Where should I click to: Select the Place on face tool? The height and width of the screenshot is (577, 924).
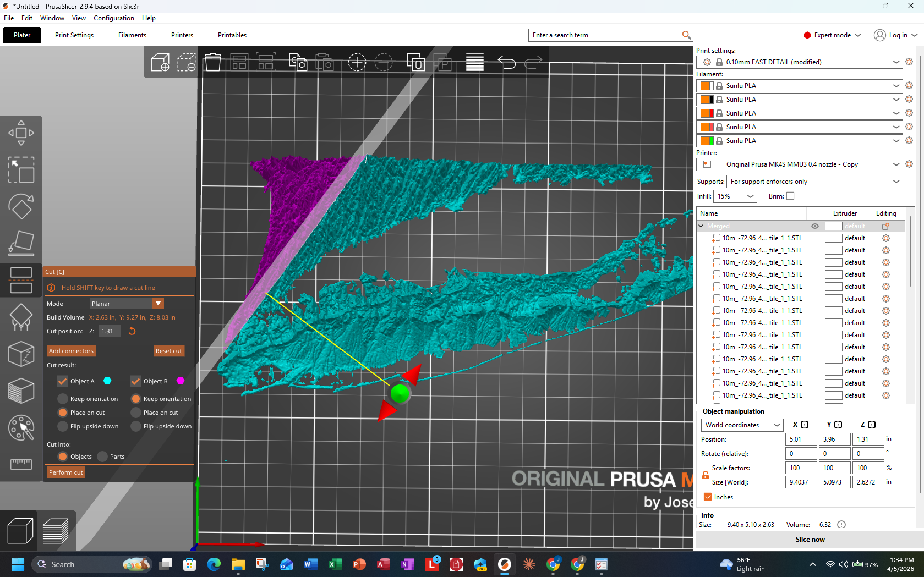click(x=21, y=244)
